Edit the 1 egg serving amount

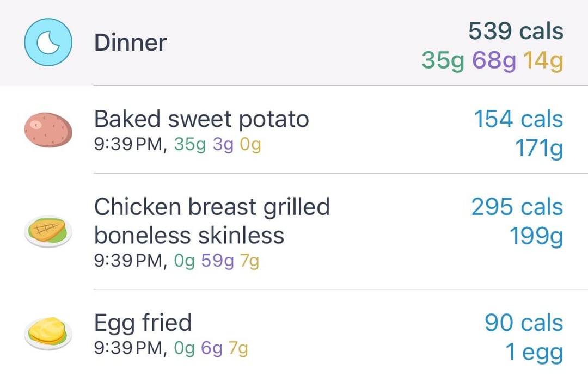[534, 353]
